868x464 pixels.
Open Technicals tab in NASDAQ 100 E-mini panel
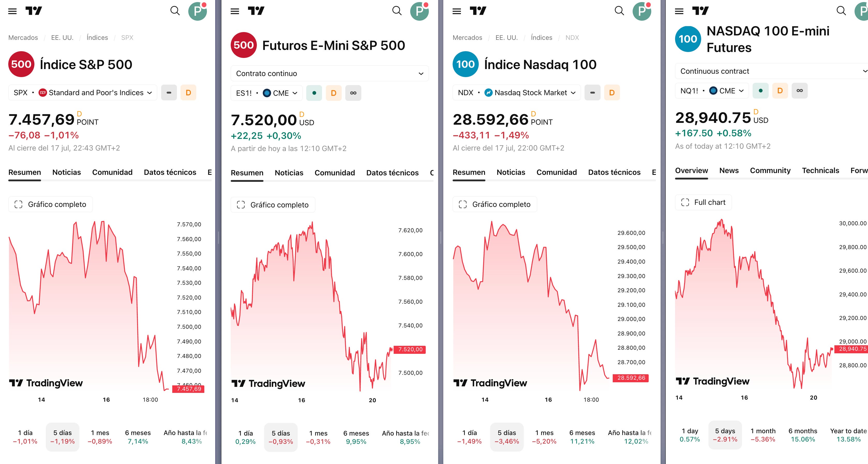[x=820, y=170]
